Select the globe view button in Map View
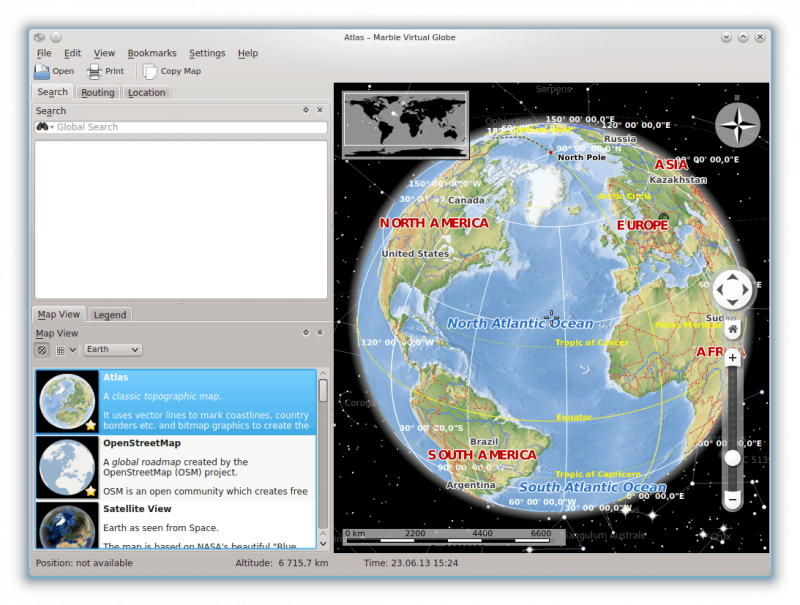Screen dimensions: 800x605 pos(42,350)
